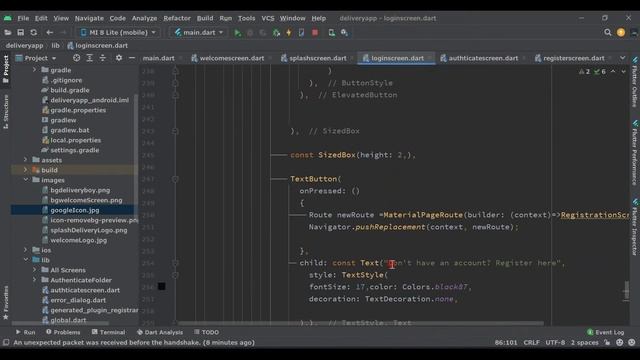Collapse the lib folder

[x=25, y=260]
